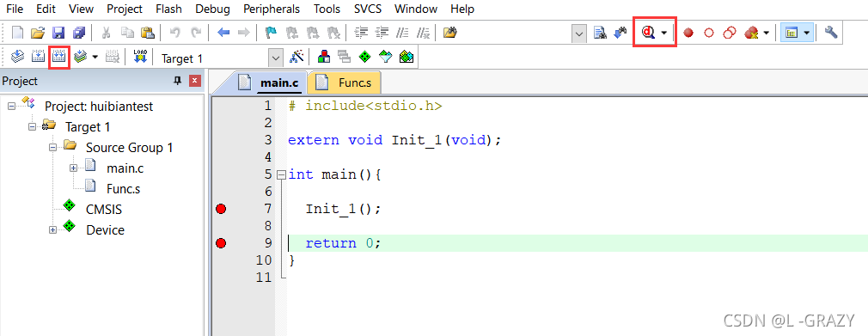Click the Save All icon
This screenshot has height=336, width=868.
(78, 33)
